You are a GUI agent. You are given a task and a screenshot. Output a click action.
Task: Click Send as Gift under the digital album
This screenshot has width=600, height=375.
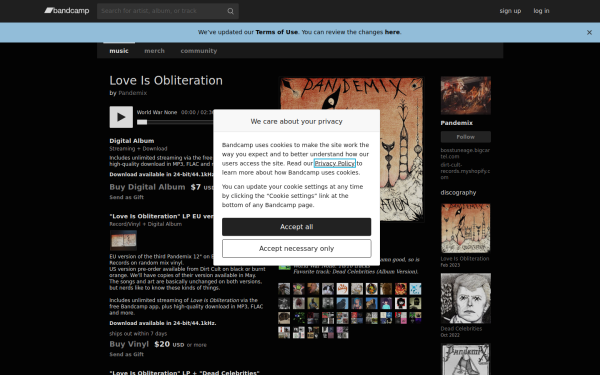(x=126, y=197)
